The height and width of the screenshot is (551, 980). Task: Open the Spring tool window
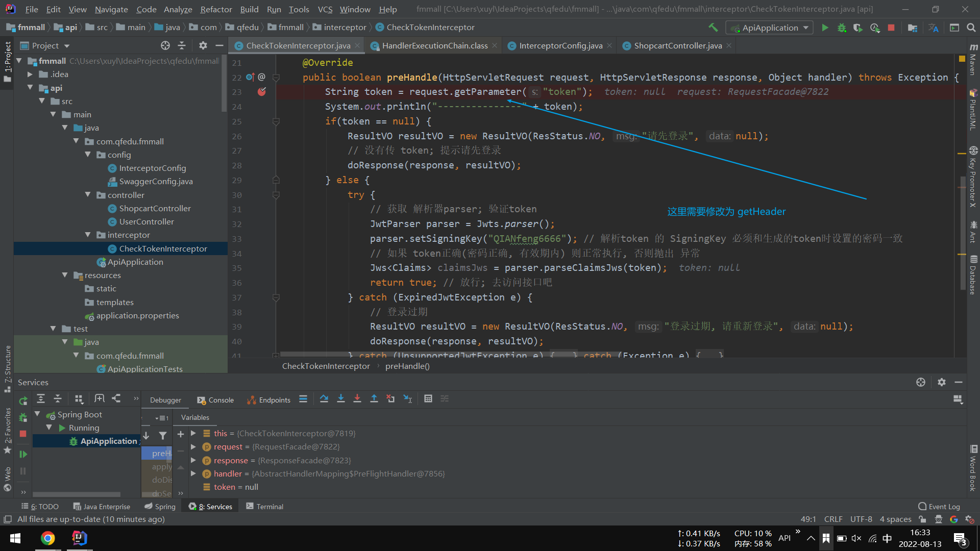click(x=160, y=506)
